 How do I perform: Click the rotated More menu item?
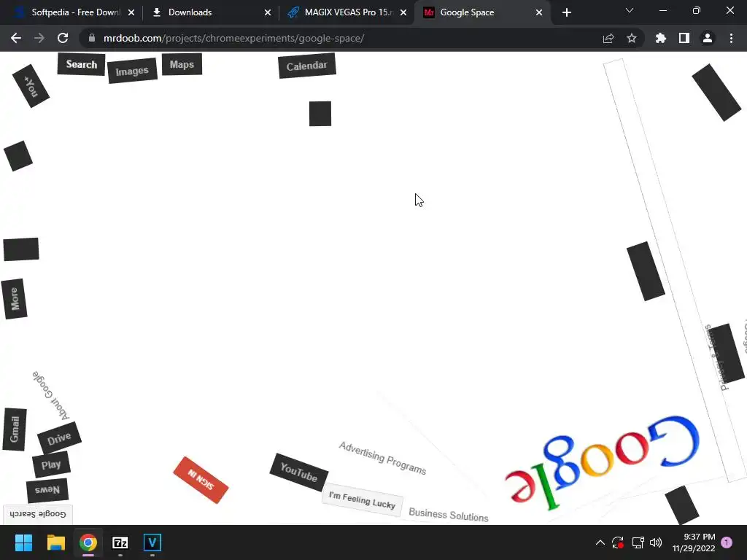point(15,299)
